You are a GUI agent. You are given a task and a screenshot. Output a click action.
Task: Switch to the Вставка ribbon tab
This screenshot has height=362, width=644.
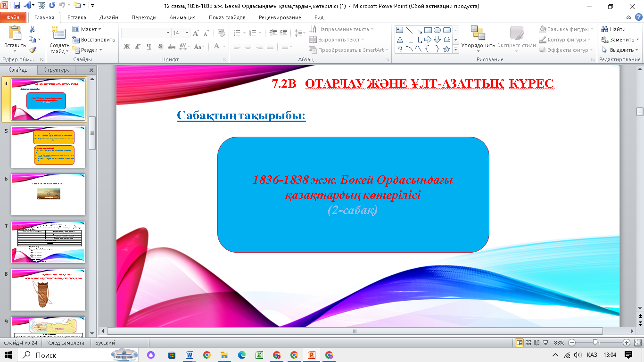pos(77,17)
